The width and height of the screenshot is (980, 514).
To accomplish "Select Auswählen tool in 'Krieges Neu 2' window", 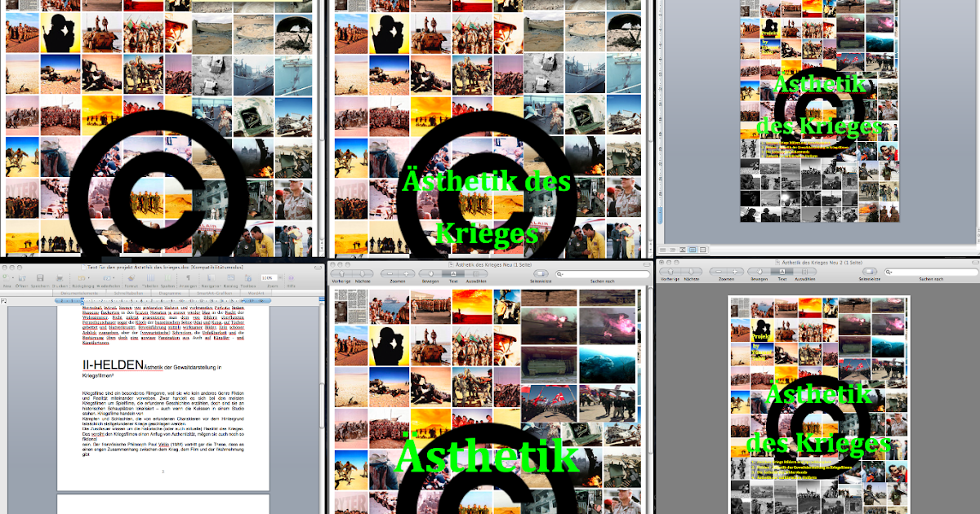I will [805, 271].
